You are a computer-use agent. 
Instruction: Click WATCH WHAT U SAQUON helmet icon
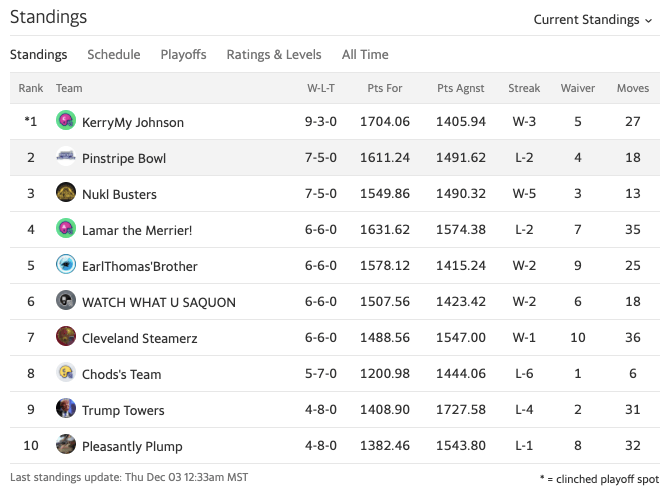66,301
